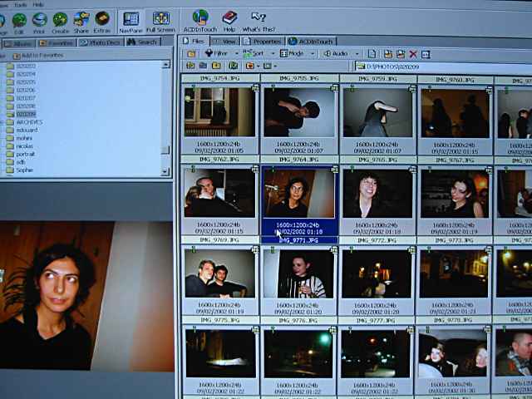
Task: Click the photo disc icon in files toolbar
Action: 268,66
